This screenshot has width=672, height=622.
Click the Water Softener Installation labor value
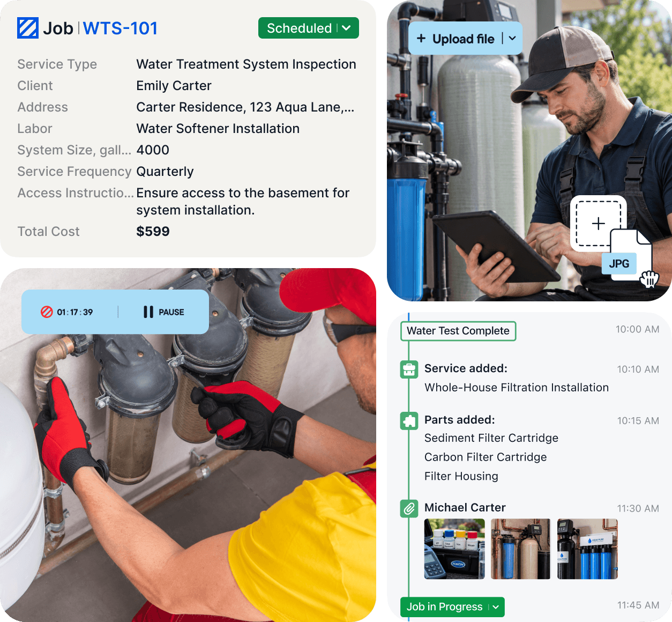point(218,129)
